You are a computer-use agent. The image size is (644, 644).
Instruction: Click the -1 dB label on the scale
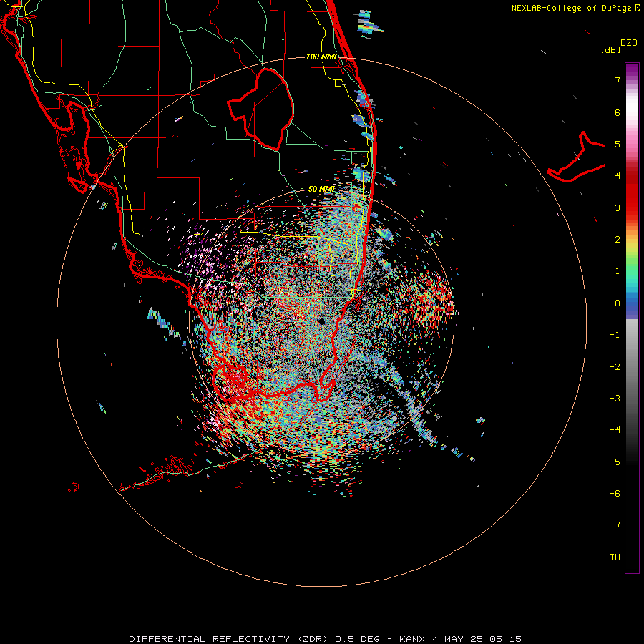click(x=615, y=335)
